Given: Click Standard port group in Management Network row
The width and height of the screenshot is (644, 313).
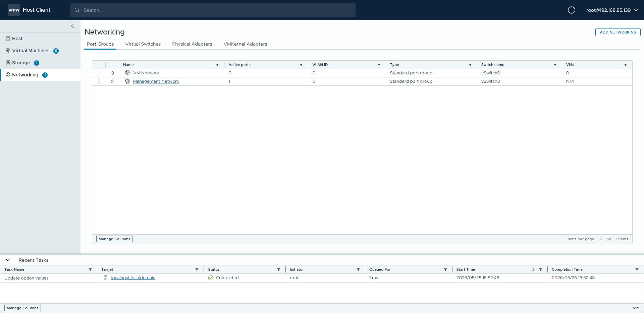Looking at the screenshot, I should [411, 81].
